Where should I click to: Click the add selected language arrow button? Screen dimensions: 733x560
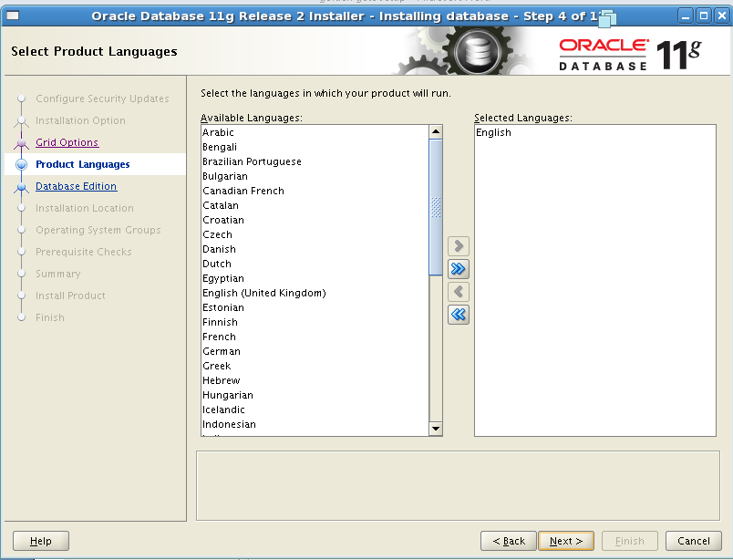point(458,246)
